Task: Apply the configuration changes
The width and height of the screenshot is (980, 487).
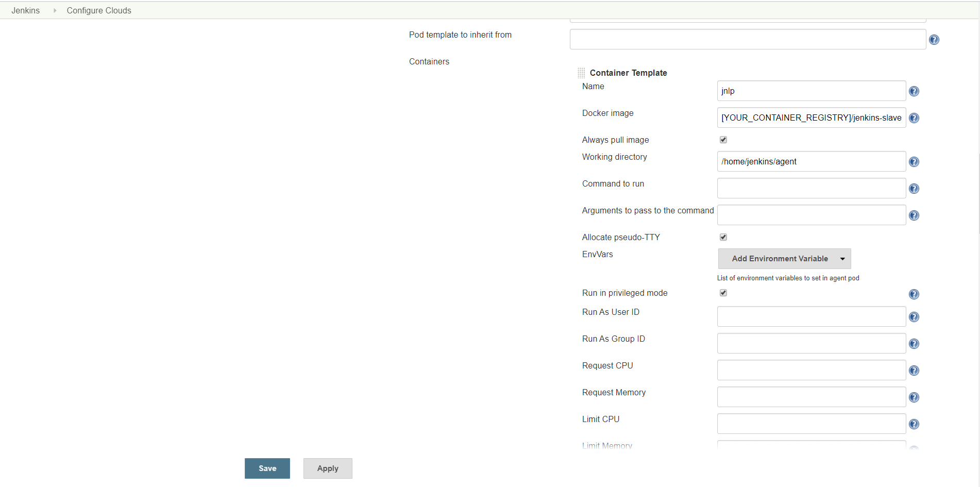Action: tap(328, 468)
